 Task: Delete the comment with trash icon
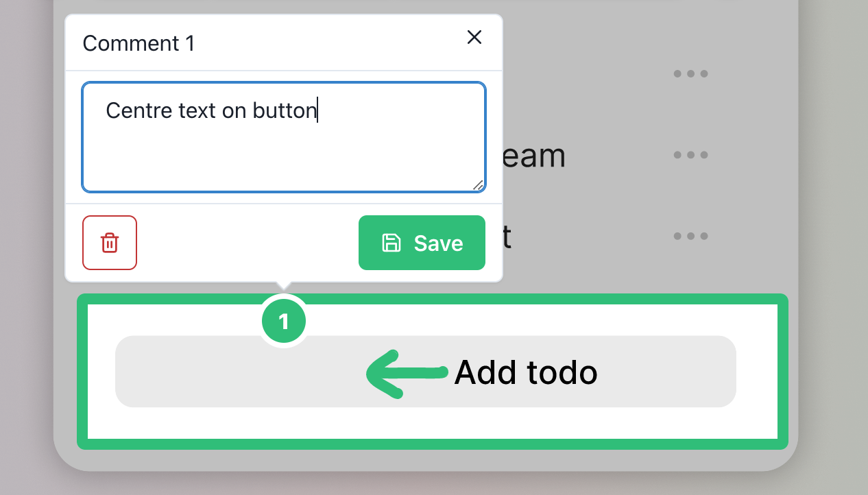[110, 243]
